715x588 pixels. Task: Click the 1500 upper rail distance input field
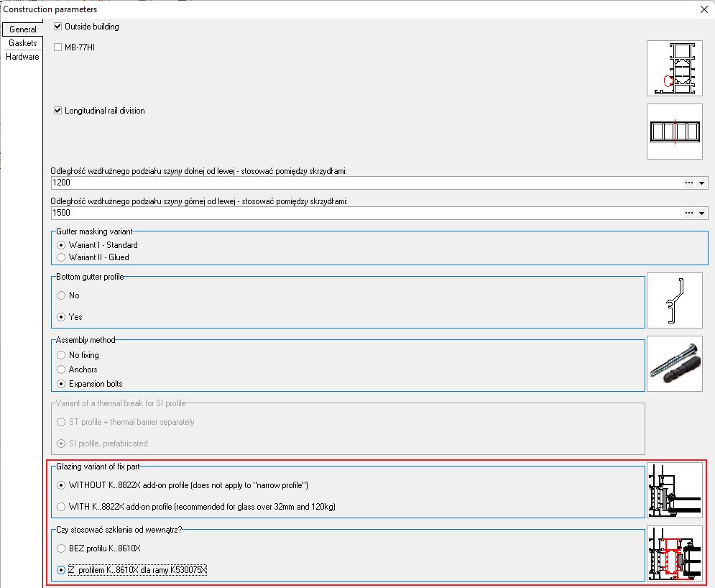pos(359,213)
